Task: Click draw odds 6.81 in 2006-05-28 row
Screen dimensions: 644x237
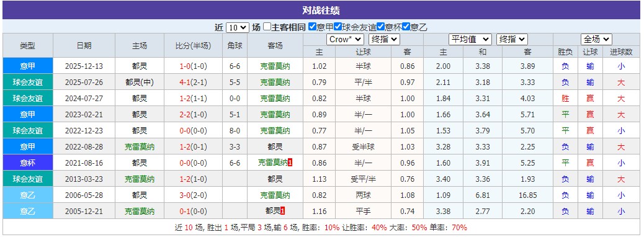Action: pyautogui.click(x=483, y=195)
